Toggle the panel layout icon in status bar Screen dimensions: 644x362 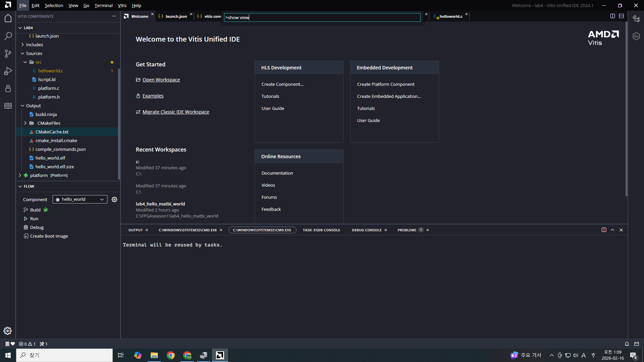click(637, 344)
